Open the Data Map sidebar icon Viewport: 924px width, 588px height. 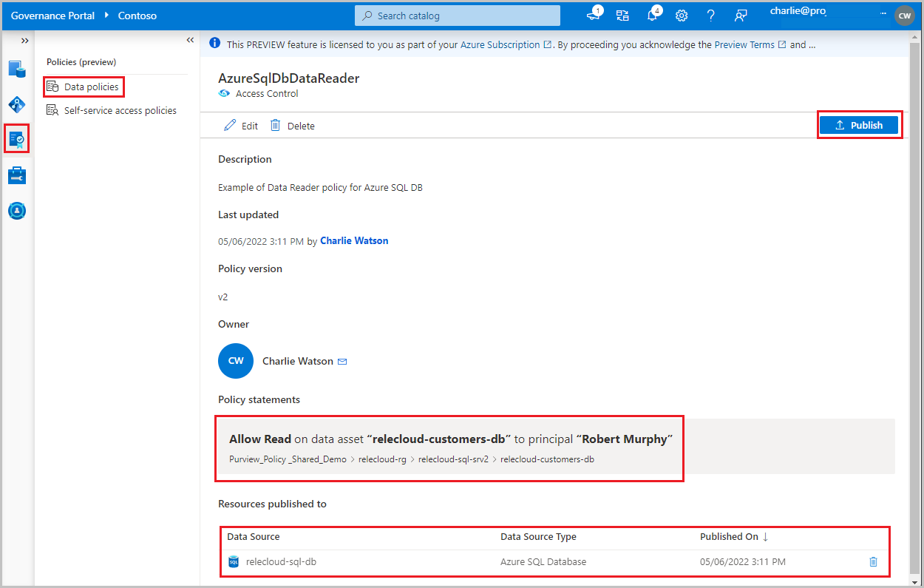(x=16, y=104)
